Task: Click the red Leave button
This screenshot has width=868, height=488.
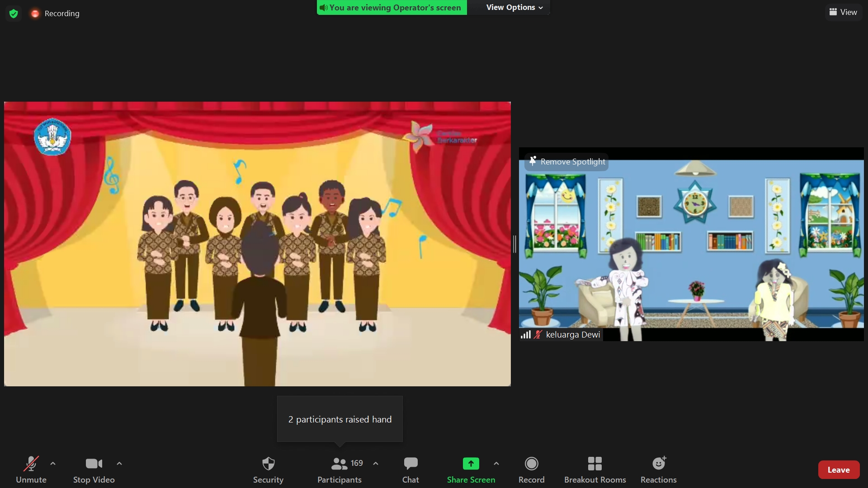Action: point(838,470)
